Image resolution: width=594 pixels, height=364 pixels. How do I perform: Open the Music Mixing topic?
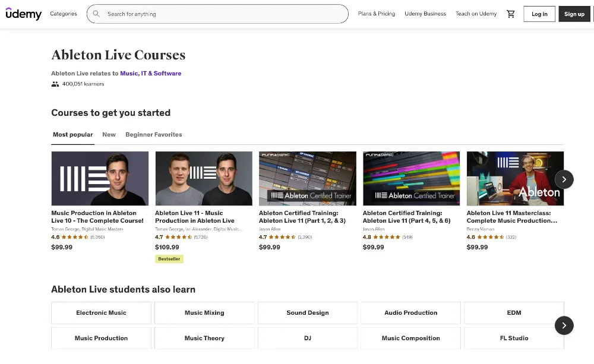click(x=204, y=313)
